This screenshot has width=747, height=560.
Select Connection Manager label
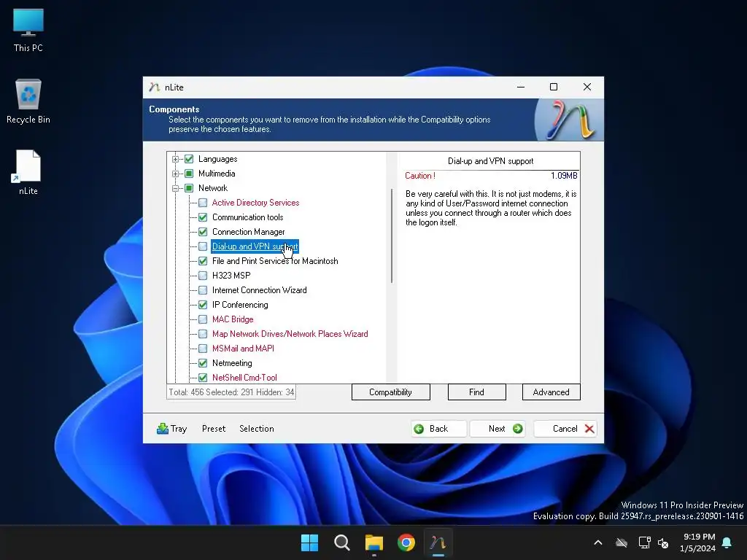pyautogui.click(x=248, y=232)
